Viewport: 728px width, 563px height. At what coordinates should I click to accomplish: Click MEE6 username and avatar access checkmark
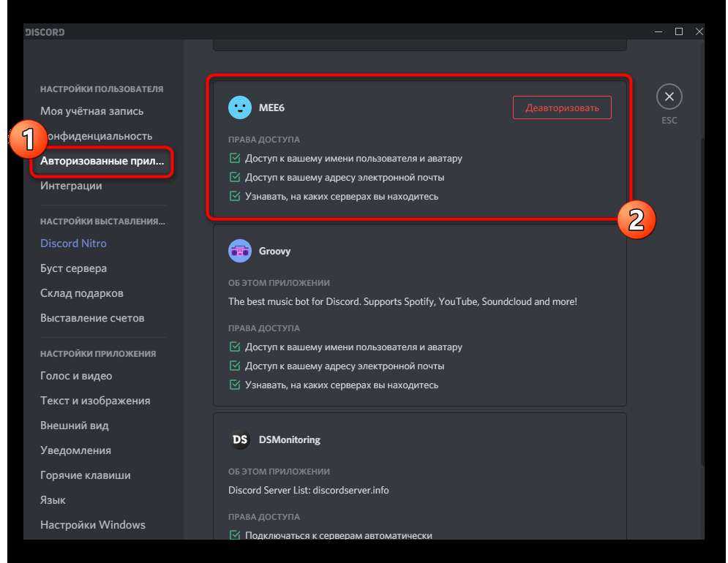click(235, 158)
